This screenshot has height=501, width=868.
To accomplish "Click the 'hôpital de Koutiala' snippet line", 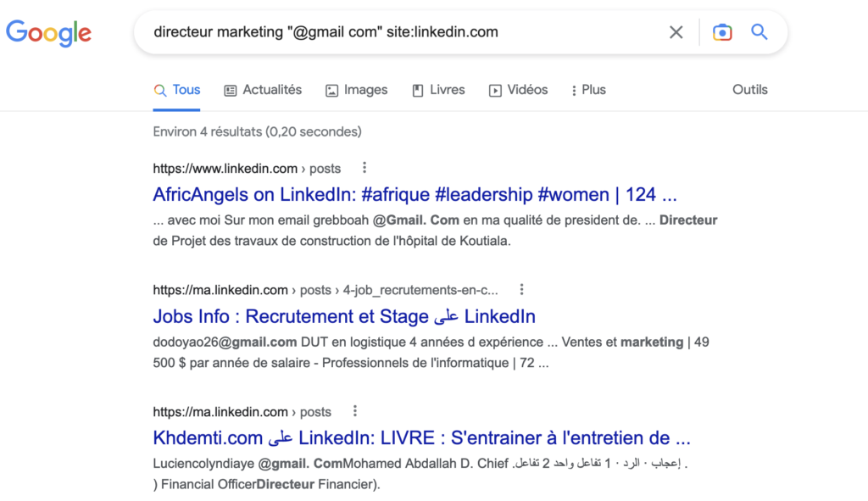I will pyautogui.click(x=332, y=242).
